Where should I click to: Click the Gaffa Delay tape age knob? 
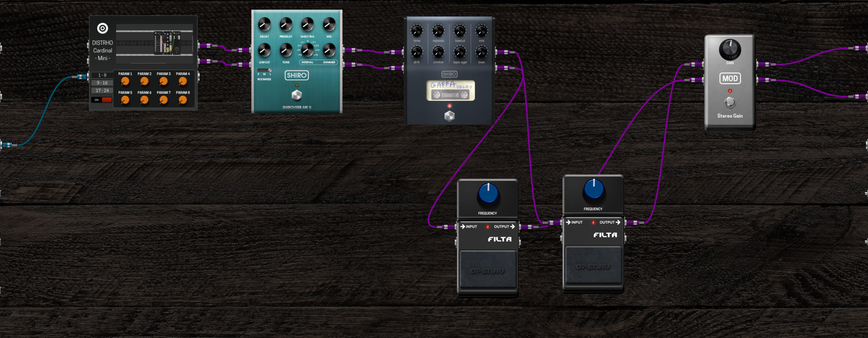click(460, 52)
